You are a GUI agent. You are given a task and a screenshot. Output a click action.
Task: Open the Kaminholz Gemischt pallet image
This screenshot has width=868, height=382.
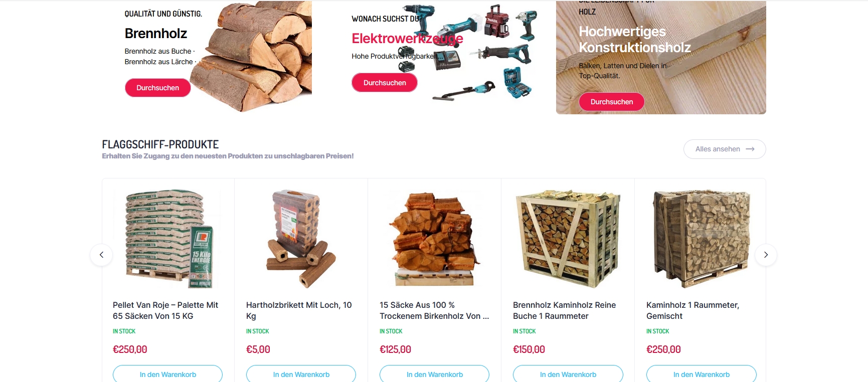[701, 239]
